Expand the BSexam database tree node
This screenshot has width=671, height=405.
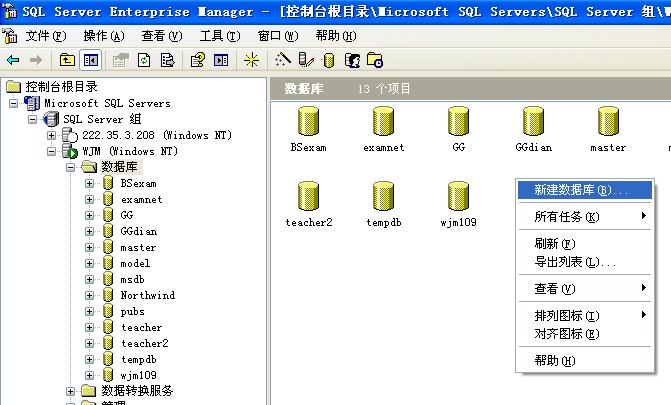89,183
